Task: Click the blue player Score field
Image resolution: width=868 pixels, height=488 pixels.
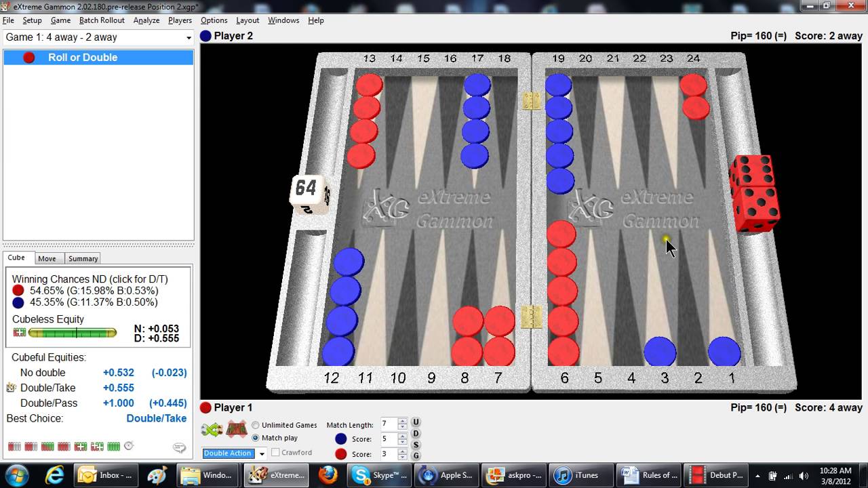Action: [389, 439]
